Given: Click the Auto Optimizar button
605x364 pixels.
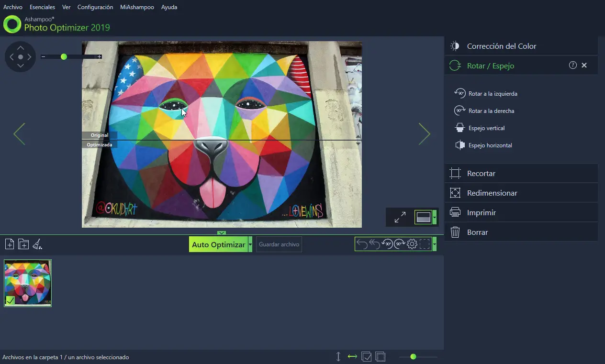Looking at the screenshot, I should [218, 244].
